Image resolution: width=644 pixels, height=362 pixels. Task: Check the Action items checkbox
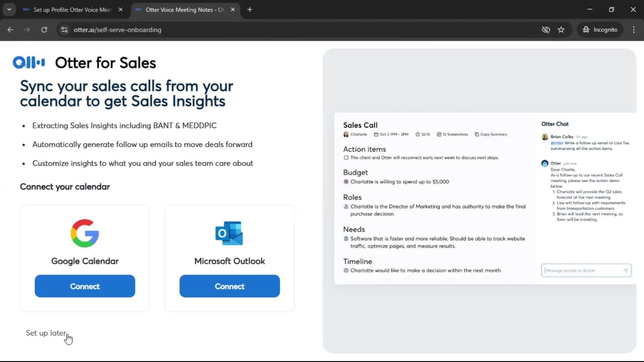(346, 158)
